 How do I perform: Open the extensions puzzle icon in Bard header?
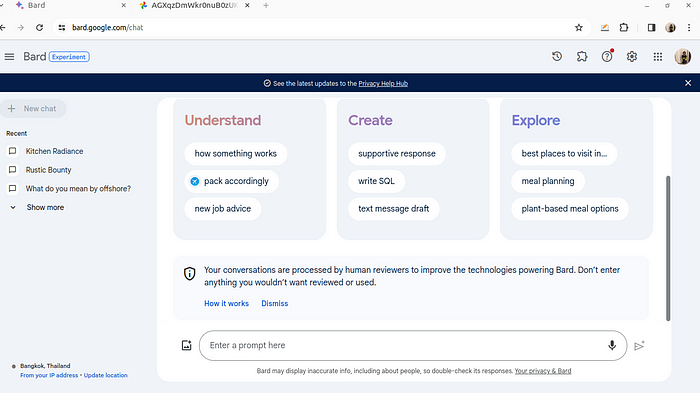click(x=582, y=57)
